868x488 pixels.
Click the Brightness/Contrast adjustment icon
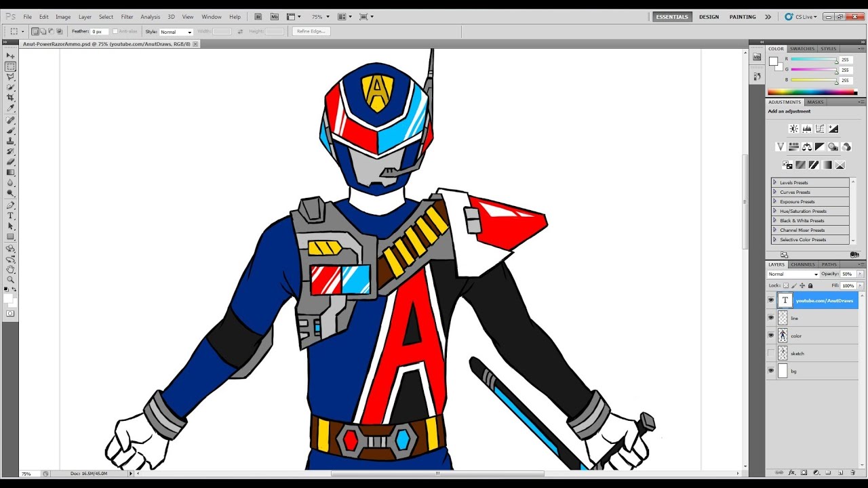[793, 129]
